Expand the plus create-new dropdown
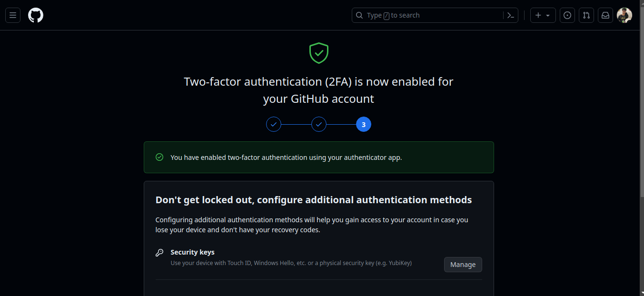Image resolution: width=644 pixels, height=296 pixels. 543,15
